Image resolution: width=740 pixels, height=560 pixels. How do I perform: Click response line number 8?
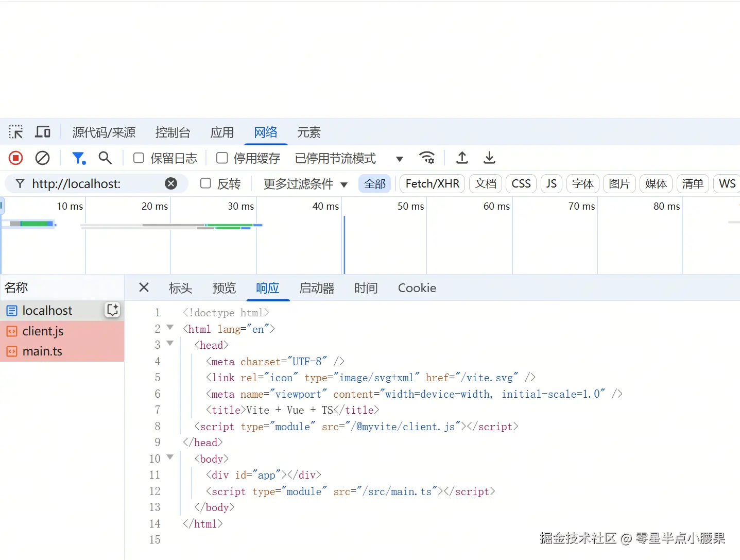point(158,426)
